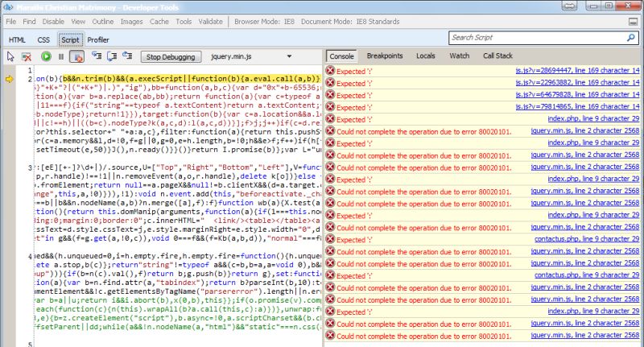Click error icon beside js.js?v=22963882 entry
This screenshot has height=347, width=644.
(x=330, y=83)
